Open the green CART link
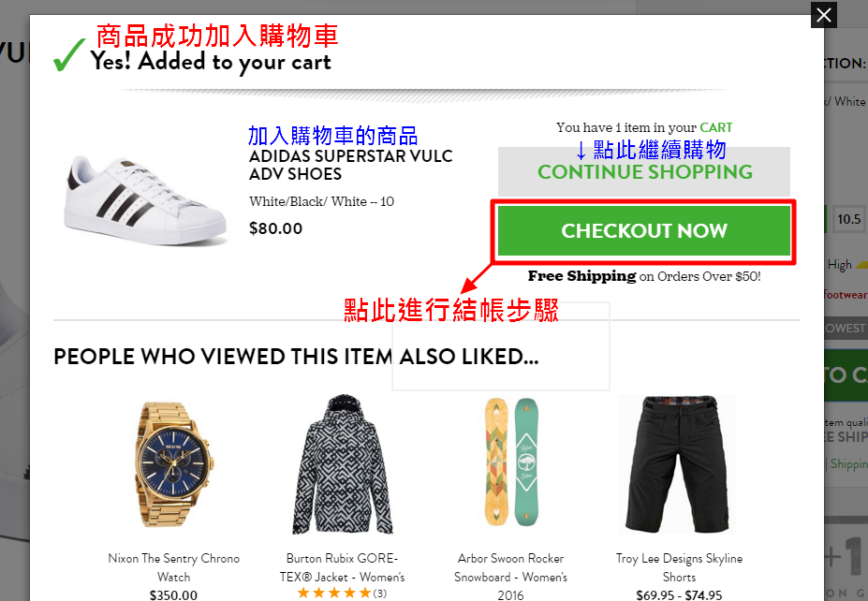868x601 pixels. click(x=715, y=128)
